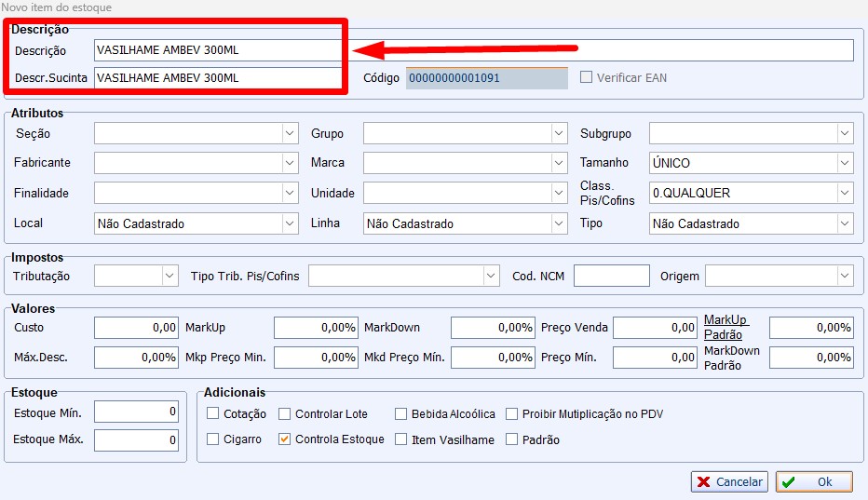Enable Proibir Mutiplicação no PDV

tap(512, 413)
